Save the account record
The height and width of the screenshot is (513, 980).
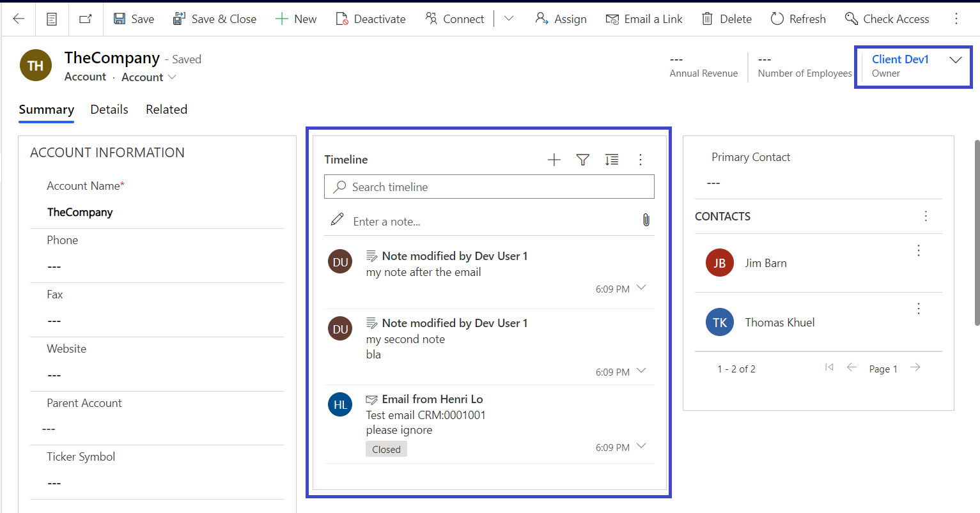(x=134, y=19)
